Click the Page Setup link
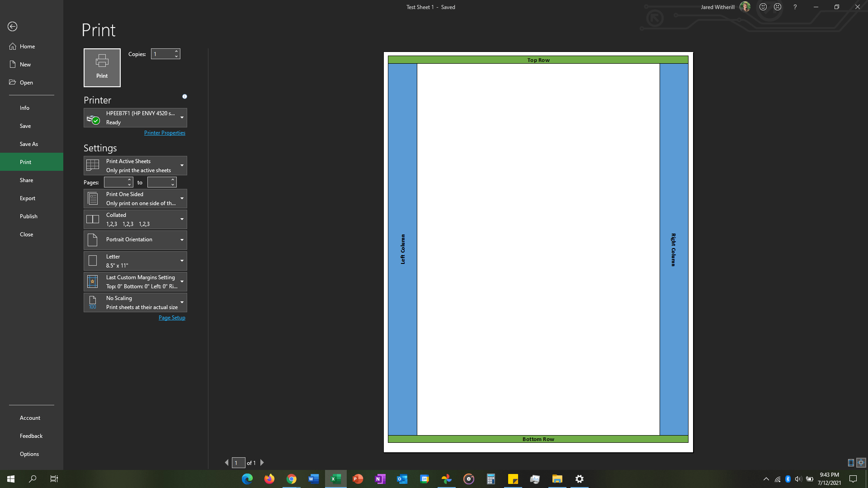This screenshot has height=488, width=868. click(172, 318)
